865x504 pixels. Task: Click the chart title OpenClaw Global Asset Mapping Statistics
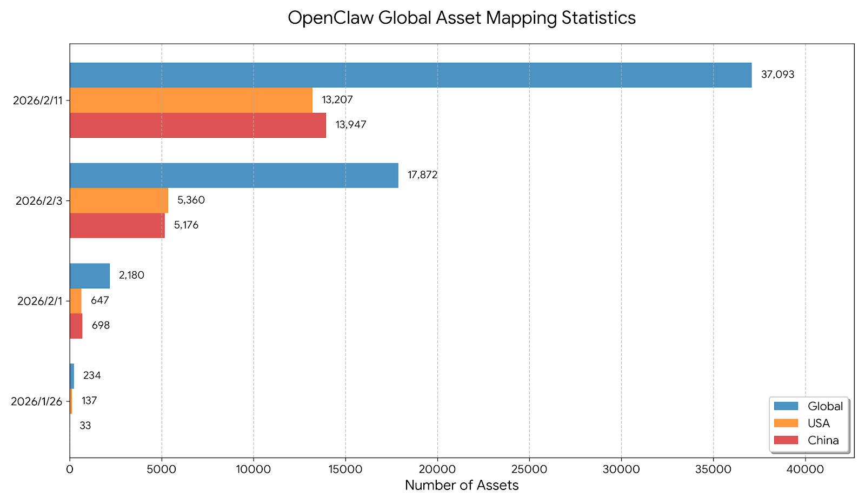(x=462, y=18)
